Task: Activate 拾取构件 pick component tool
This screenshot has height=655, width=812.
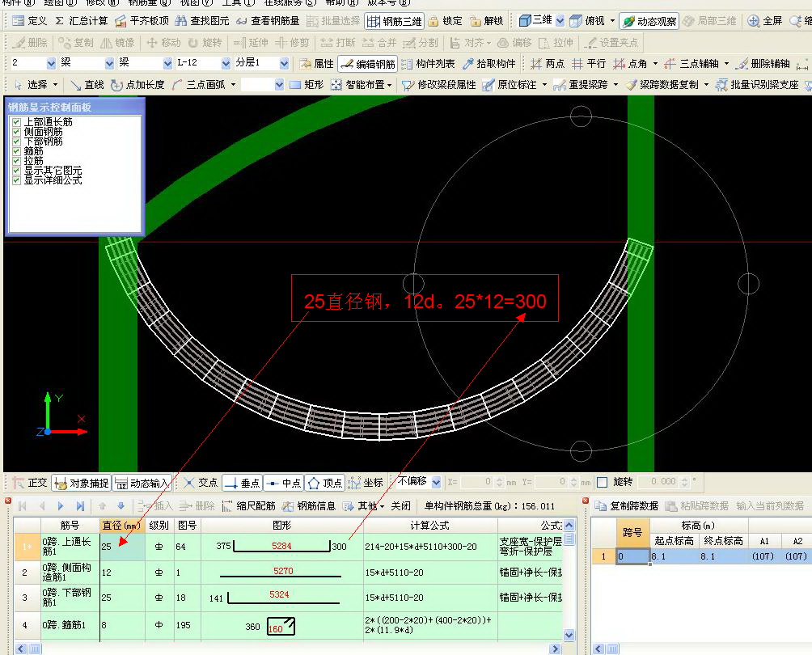Action: coord(488,64)
